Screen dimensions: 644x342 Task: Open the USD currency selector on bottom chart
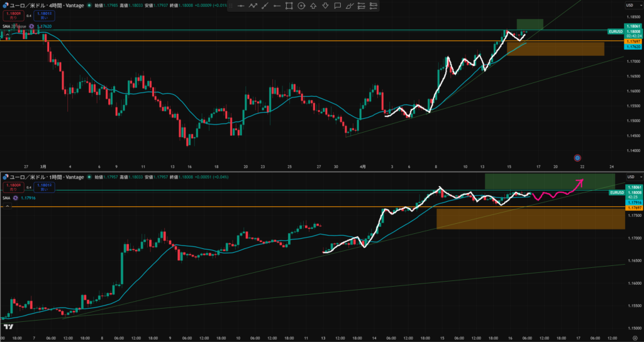pos(629,177)
